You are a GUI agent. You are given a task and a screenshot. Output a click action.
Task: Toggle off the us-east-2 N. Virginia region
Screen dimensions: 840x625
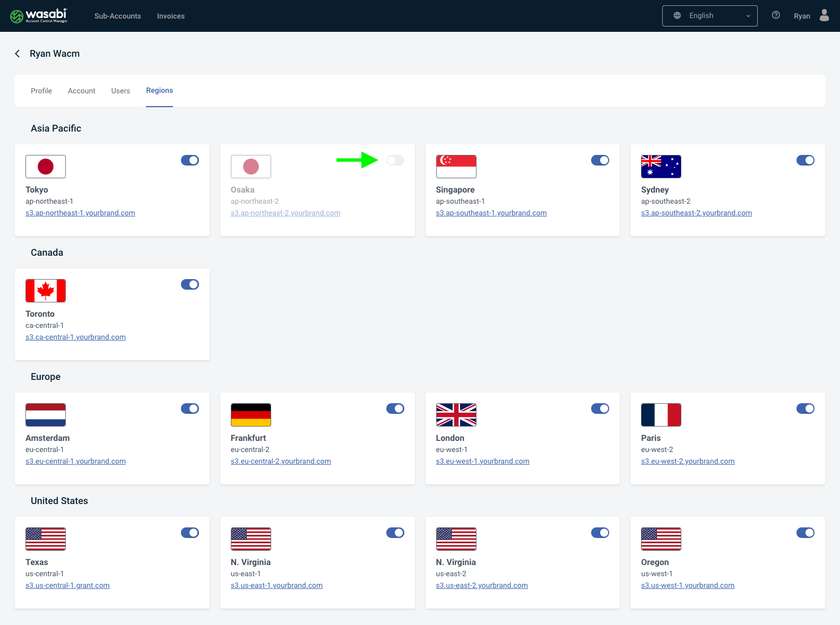tap(600, 533)
